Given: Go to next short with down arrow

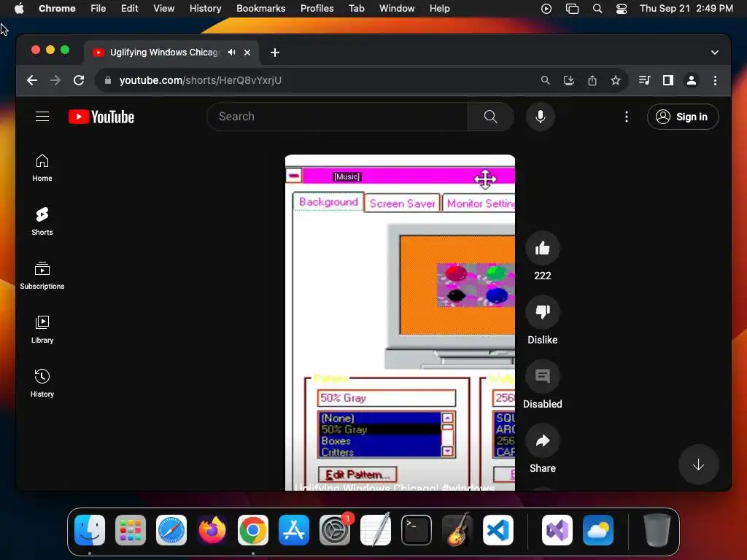Looking at the screenshot, I should [698, 464].
